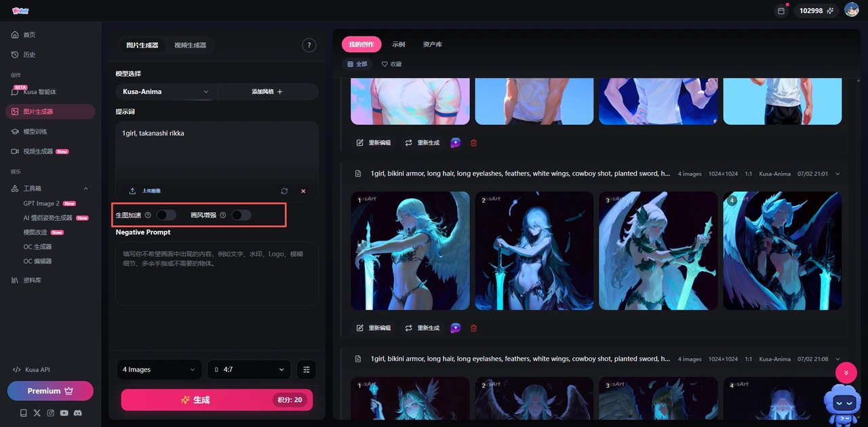This screenshot has height=427, width=868.
Task: Delete the 07/02 21:01 image batch
Action: click(473, 328)
